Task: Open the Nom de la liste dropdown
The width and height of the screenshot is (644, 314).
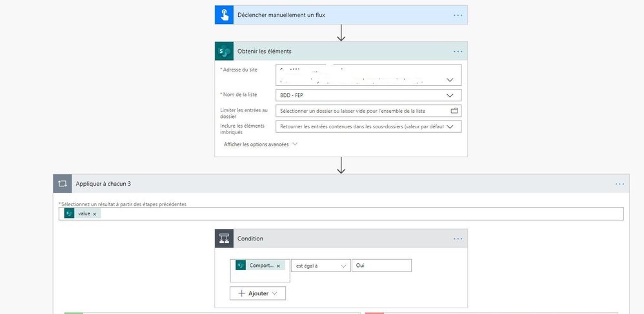Action: pyautogui.click(x=450, y=95)
